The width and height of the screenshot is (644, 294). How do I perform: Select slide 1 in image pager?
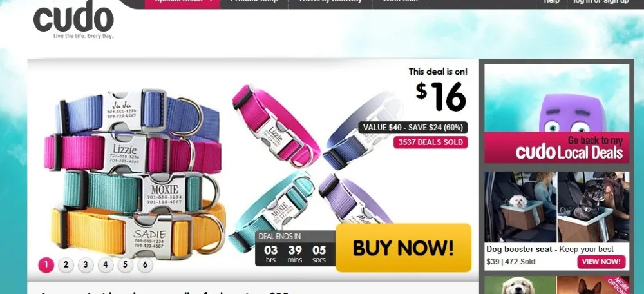pyautogui.click(x=46, y=265)
